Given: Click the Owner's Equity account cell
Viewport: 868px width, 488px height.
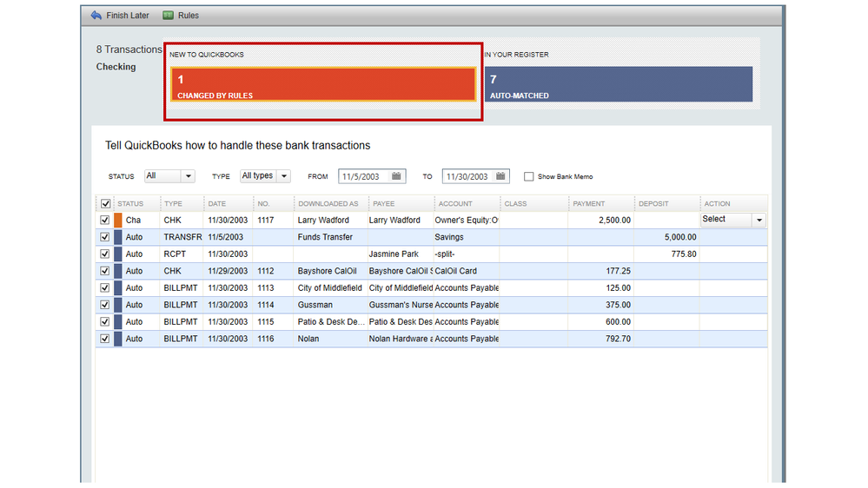Looking at the screenshot, I should [467, 221].
